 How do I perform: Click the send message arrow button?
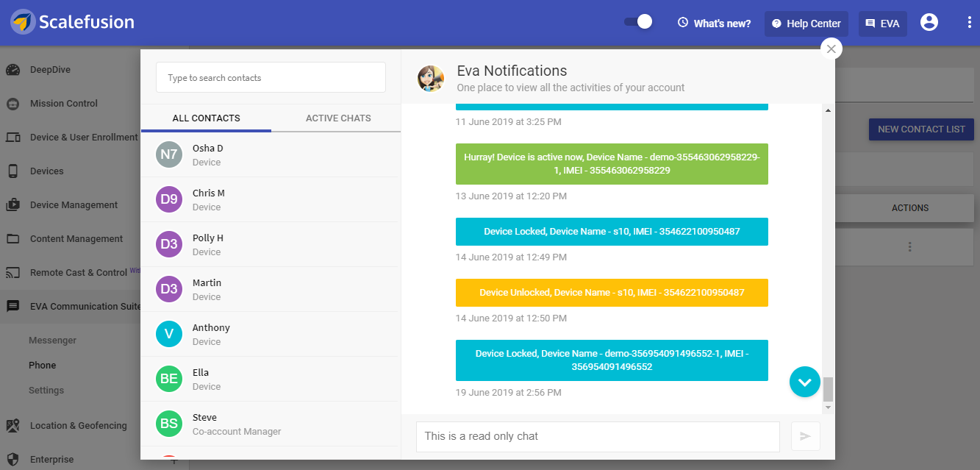[x=805, y=436]
